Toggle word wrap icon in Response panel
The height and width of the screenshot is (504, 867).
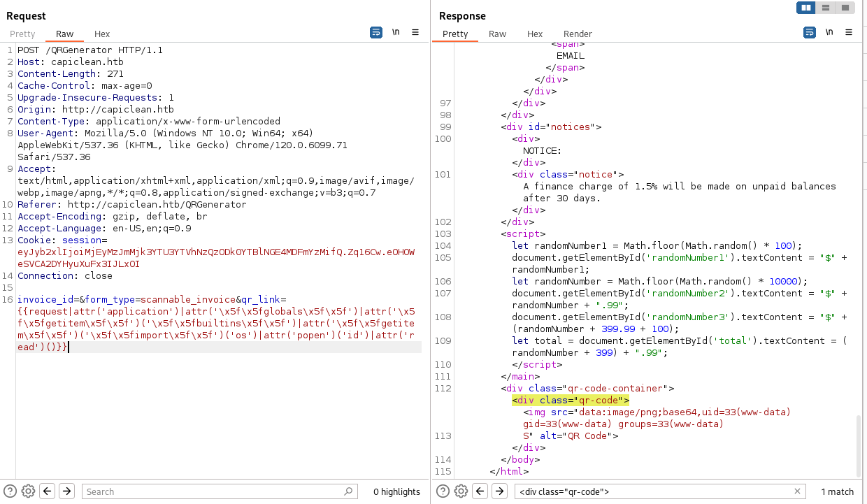810,32
